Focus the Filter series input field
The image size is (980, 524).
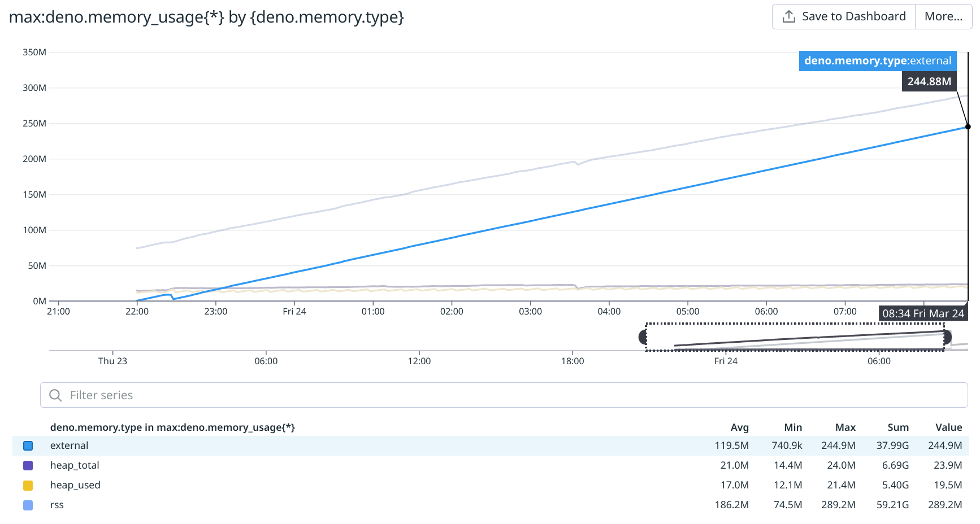click(x=509, y=395)
